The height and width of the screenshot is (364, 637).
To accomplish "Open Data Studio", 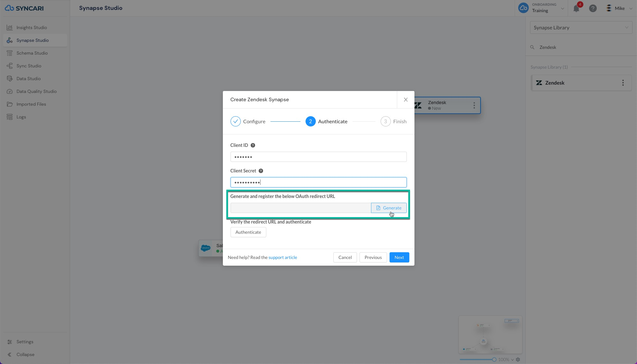I will (35, 79).
